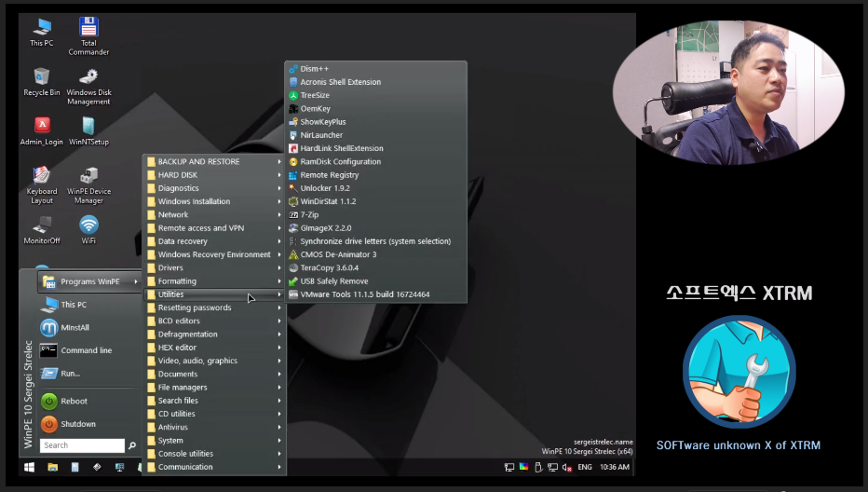Open NirLauncher
The image size is (868, 492).
pyautogui.click(x=375, y=135)
